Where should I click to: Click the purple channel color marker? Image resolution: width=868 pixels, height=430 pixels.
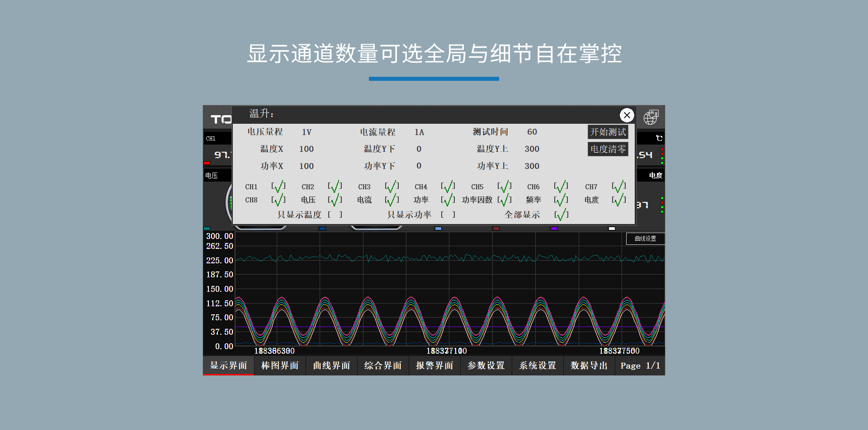554,229
